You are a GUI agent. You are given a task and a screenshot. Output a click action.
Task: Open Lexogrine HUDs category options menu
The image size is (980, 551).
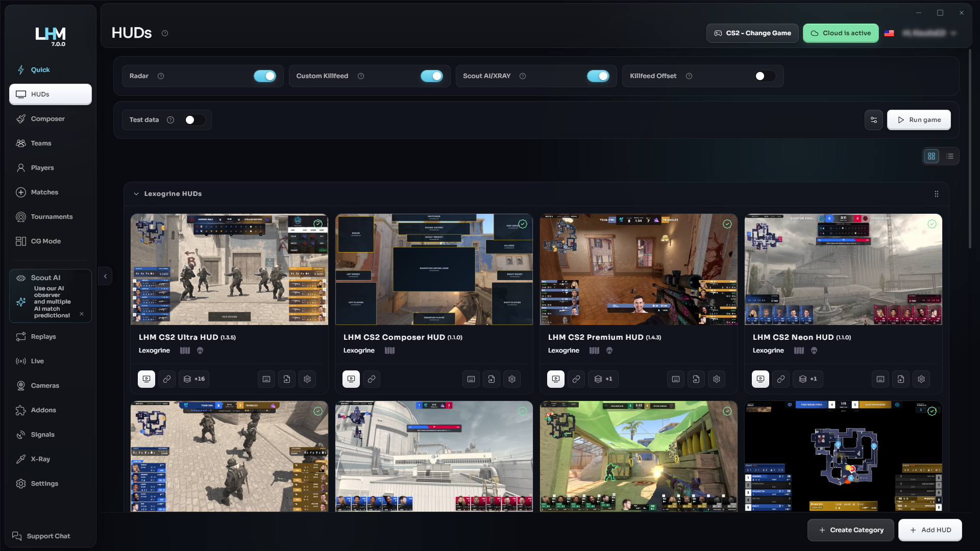[937, 194]
